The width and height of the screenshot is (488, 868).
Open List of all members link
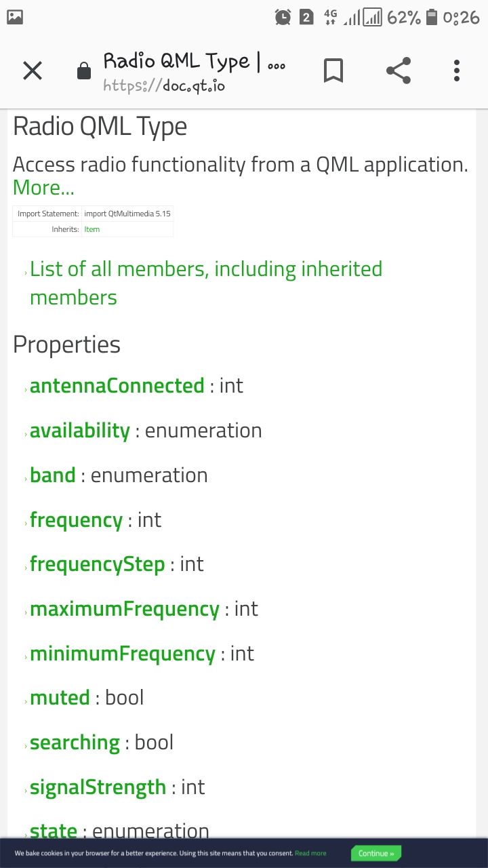[206, 283]
